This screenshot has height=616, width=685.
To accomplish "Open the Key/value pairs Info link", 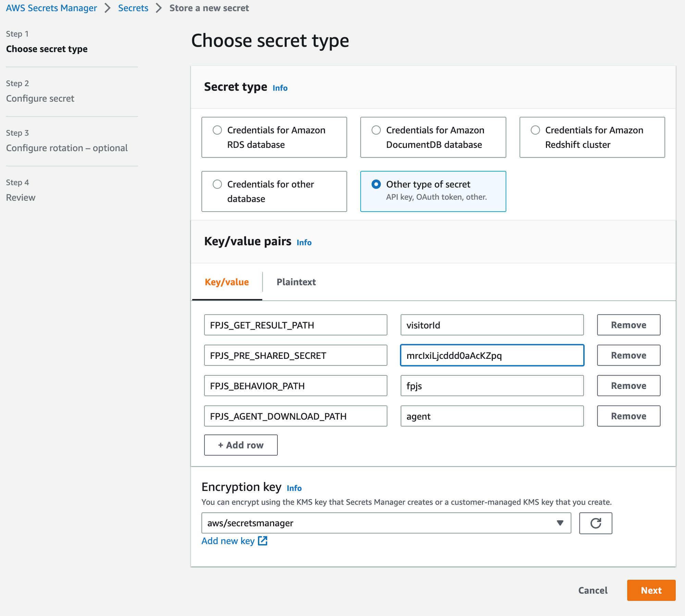I will 303,242.
